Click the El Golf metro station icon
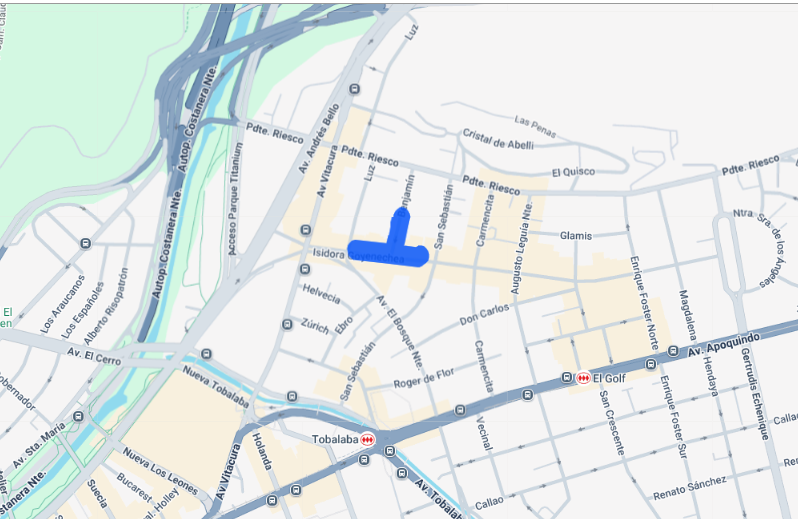 [583, 378]
